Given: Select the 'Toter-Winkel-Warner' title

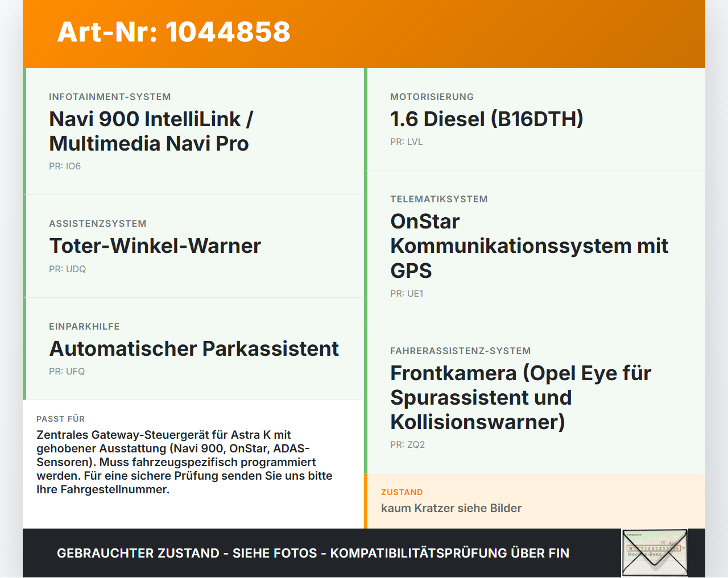Looking at the screenshot, I should pyautogui.click(x=155, y=246).
